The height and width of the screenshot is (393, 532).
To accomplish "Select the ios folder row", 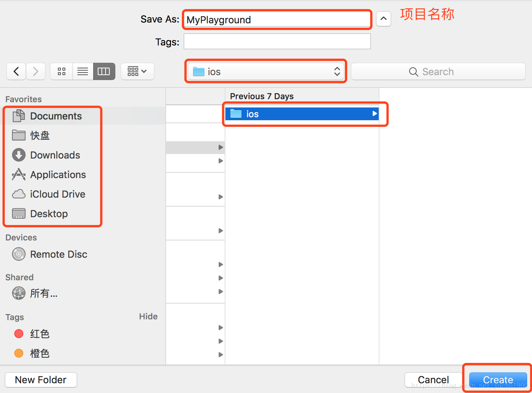I will (x=302, y=114).
